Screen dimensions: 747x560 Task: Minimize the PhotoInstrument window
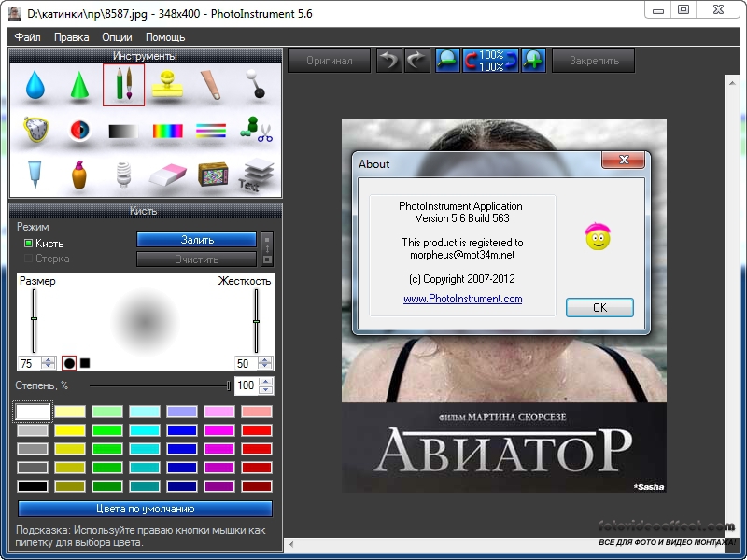658,10
